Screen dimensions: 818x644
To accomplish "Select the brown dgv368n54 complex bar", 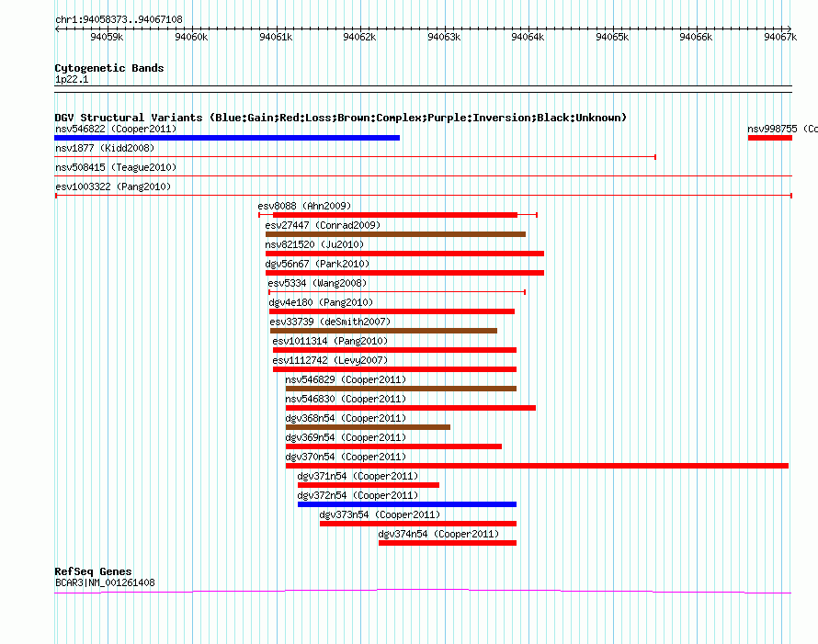I will click(368, 427).
